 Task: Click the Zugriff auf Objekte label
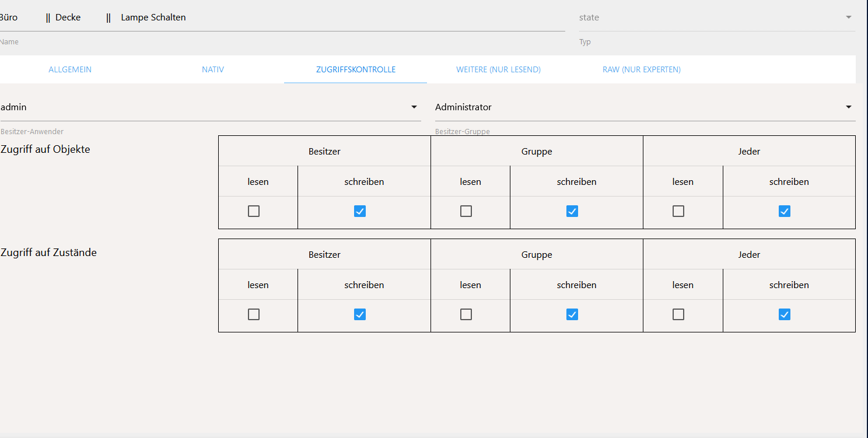pyautogui.click(x=45, y=149)
